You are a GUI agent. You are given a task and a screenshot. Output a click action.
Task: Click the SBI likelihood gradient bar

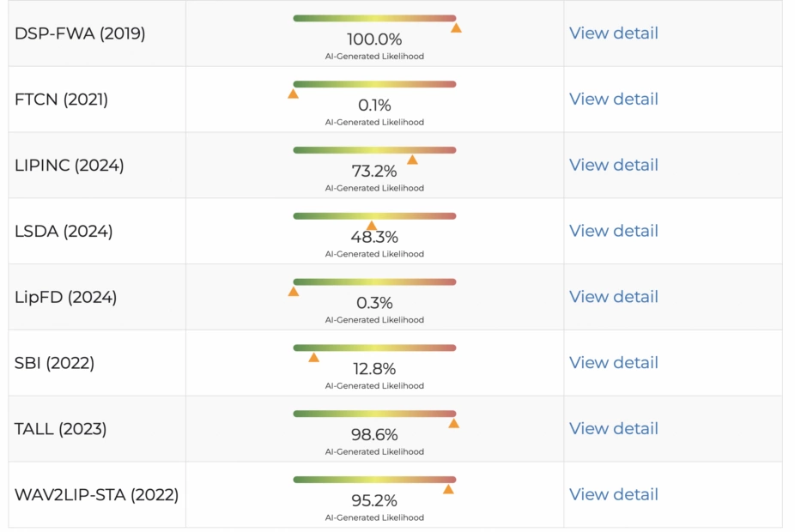pyautogui.click(x=374, y=348)
